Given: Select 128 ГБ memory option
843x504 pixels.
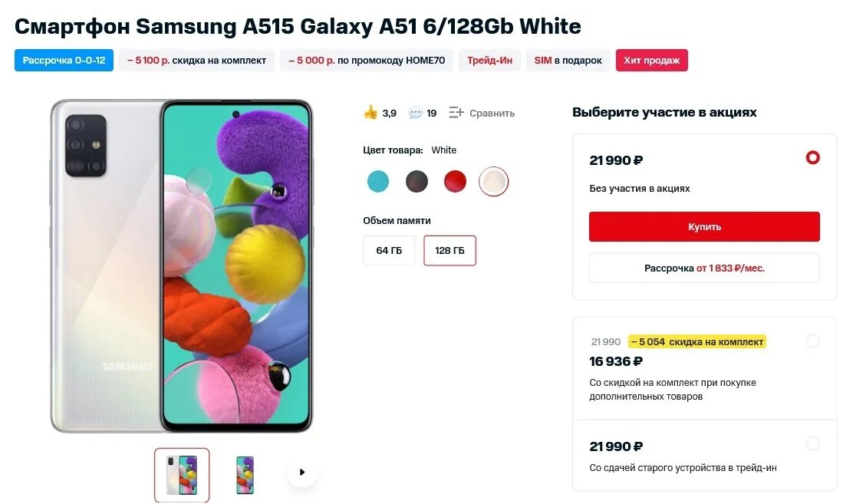Looking at the screenshot, I should (x=449, y=250).
